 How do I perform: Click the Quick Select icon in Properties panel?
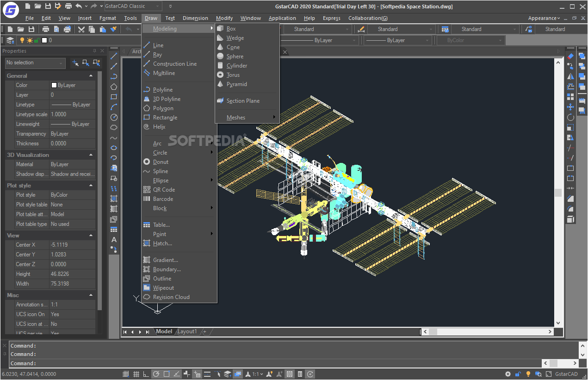tap(97, 62)
